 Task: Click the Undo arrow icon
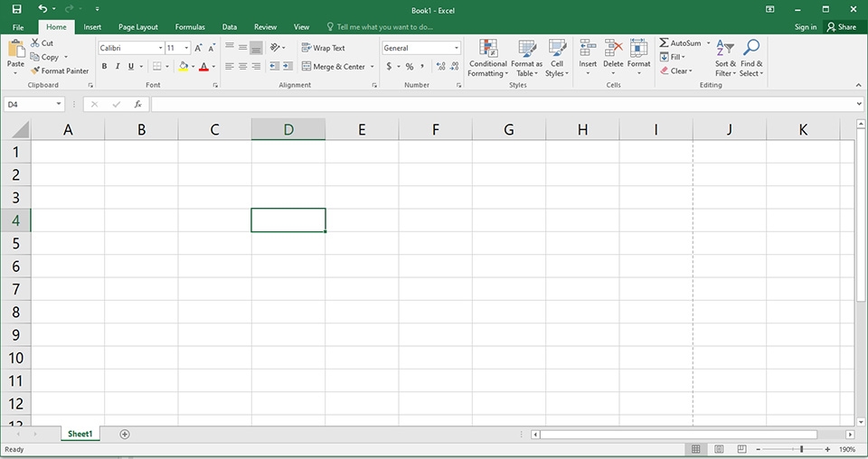(x=42, y=9)
